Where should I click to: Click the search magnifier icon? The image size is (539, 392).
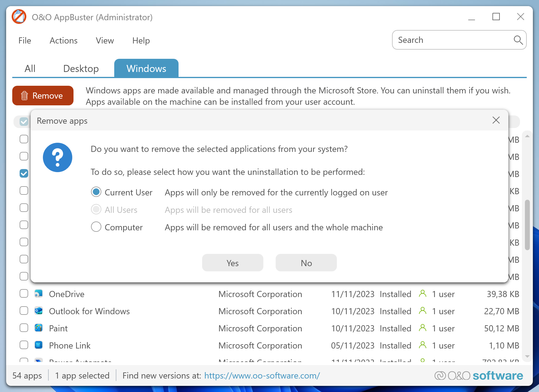[518, 40]
